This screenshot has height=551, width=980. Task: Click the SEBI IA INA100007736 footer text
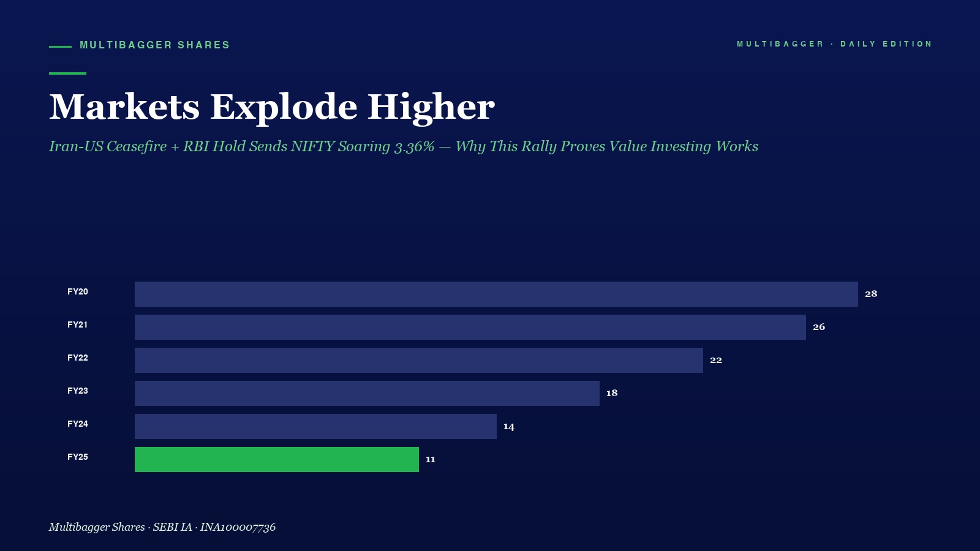162,527
